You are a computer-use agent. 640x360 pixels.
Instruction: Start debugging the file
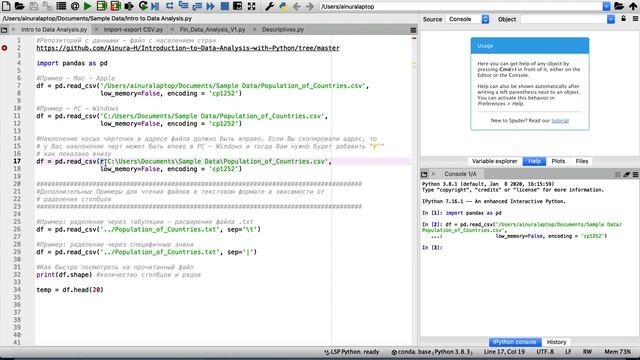156,6
